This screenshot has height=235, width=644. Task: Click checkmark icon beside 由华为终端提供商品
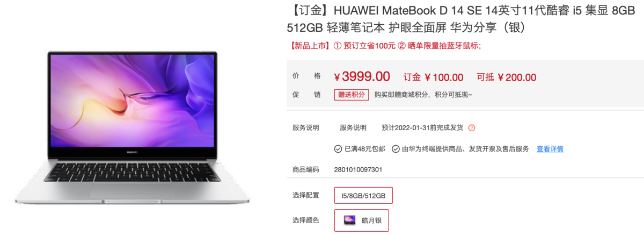396,149
